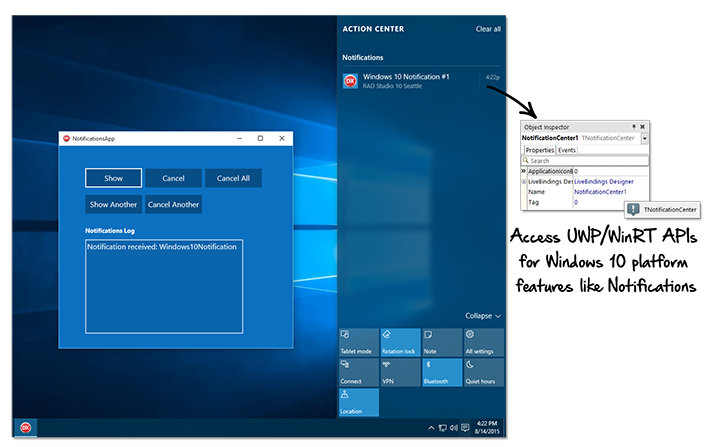Click the Cancel All button
This screenshot has width=720, height=447.
233,178
